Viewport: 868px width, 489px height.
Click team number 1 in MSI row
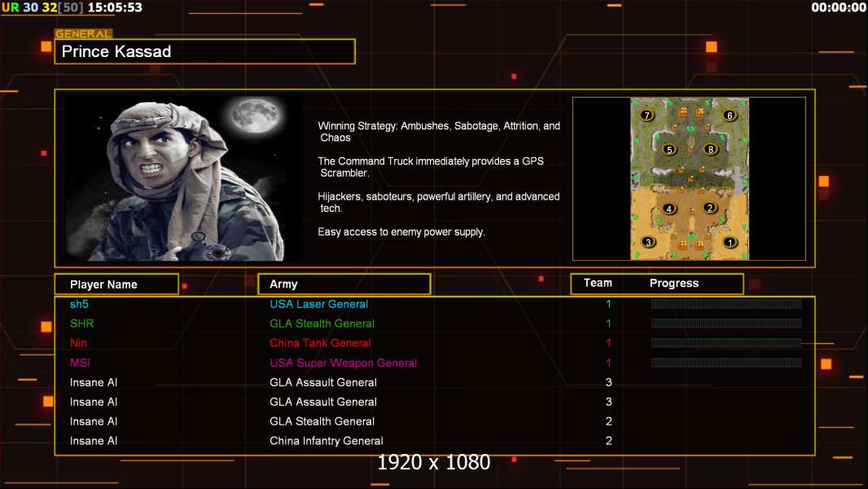point(608,363)
